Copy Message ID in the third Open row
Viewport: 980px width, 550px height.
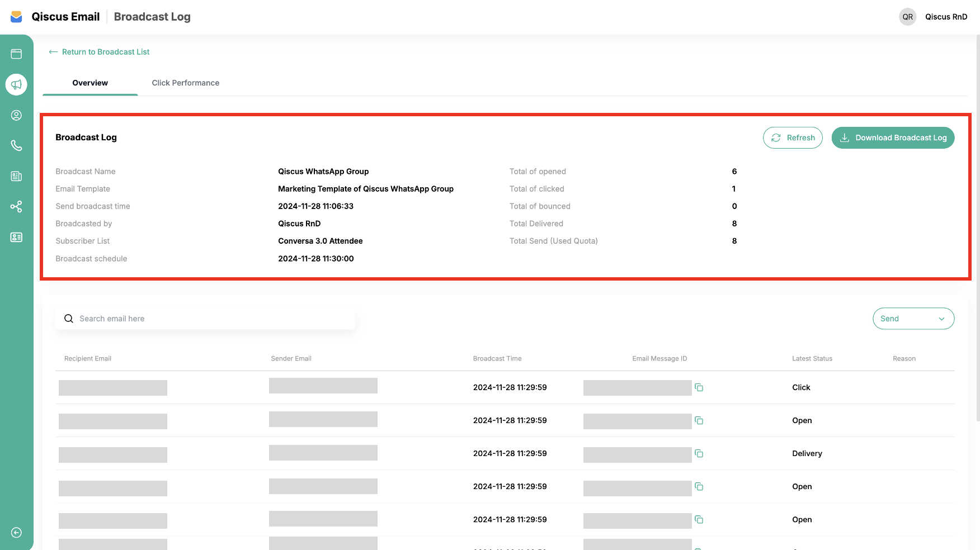699,519
